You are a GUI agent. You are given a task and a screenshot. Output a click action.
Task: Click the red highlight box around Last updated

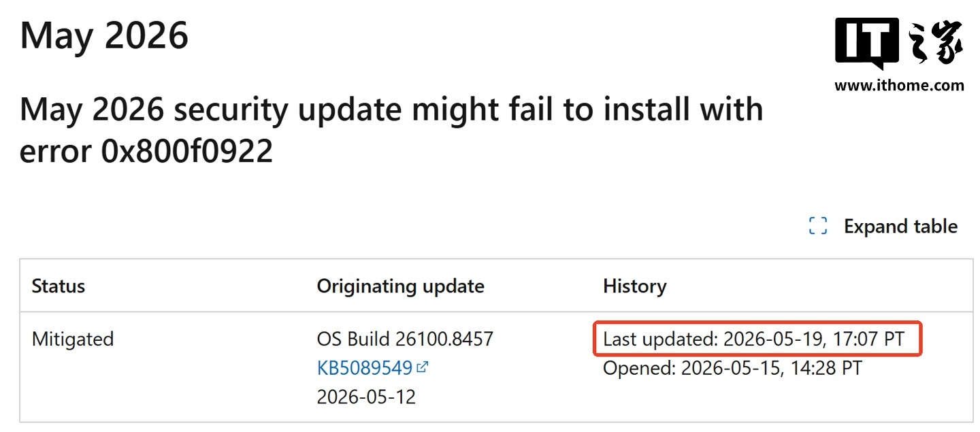pos(757,339)
